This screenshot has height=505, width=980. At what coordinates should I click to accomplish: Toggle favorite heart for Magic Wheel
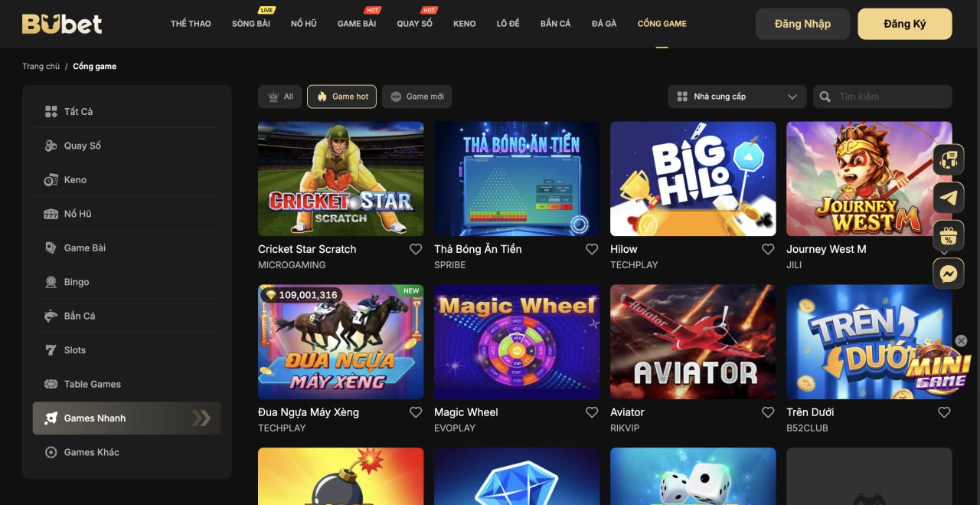(x=592, y=412)
